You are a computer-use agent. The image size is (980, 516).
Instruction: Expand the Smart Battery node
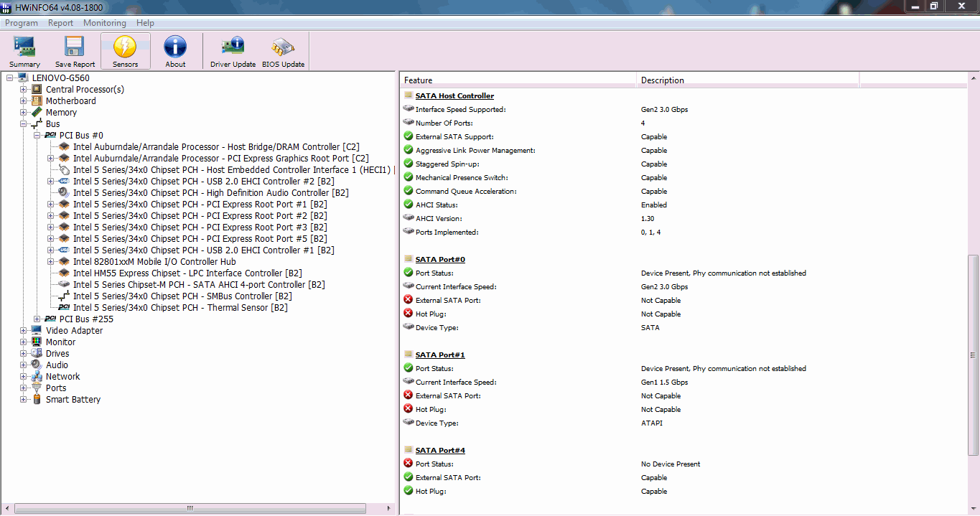24,400
